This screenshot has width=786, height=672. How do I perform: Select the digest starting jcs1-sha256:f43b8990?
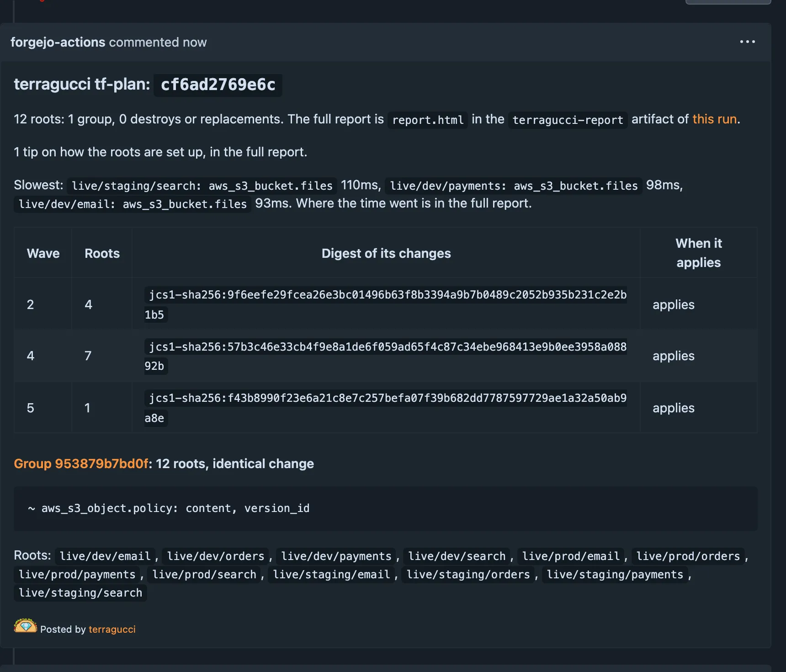(x=385, y=408)
